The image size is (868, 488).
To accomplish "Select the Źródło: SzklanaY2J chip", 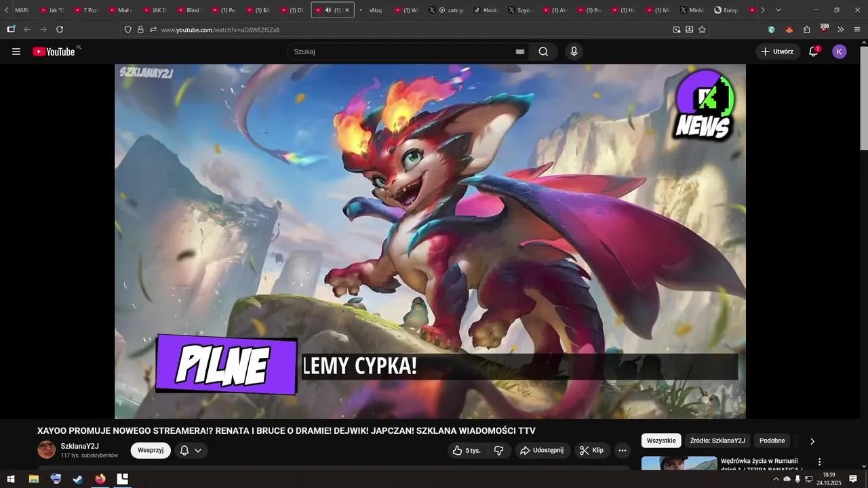I will click(717, 441).
